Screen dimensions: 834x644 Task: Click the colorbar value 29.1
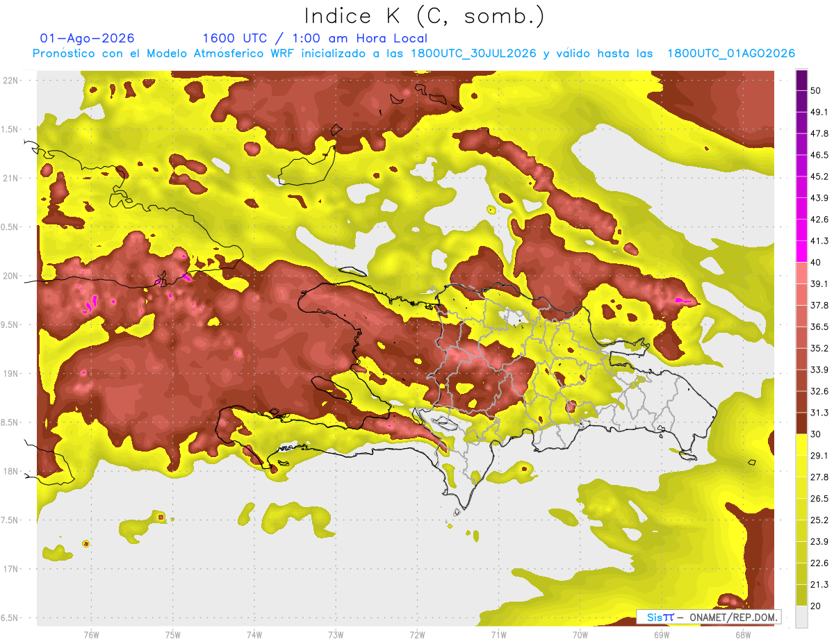(819, 455)
